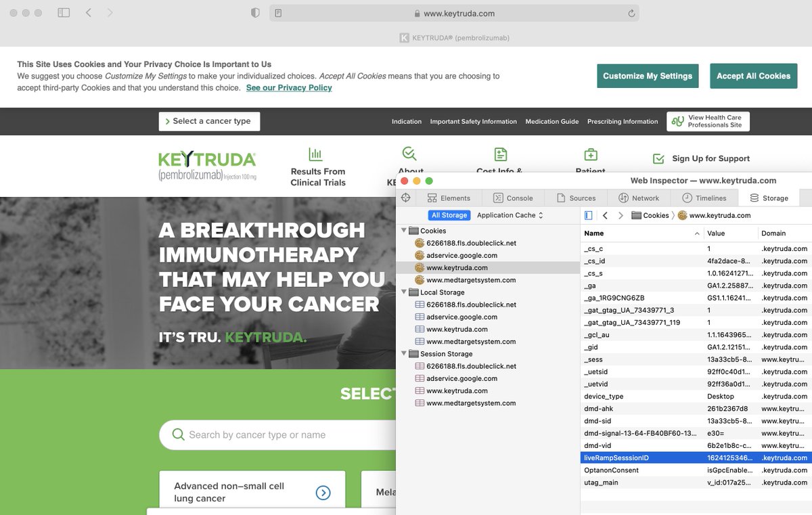The image size is (812, 515).
Task: Switch to the Sources tab
Action: (x=576, y=198)
